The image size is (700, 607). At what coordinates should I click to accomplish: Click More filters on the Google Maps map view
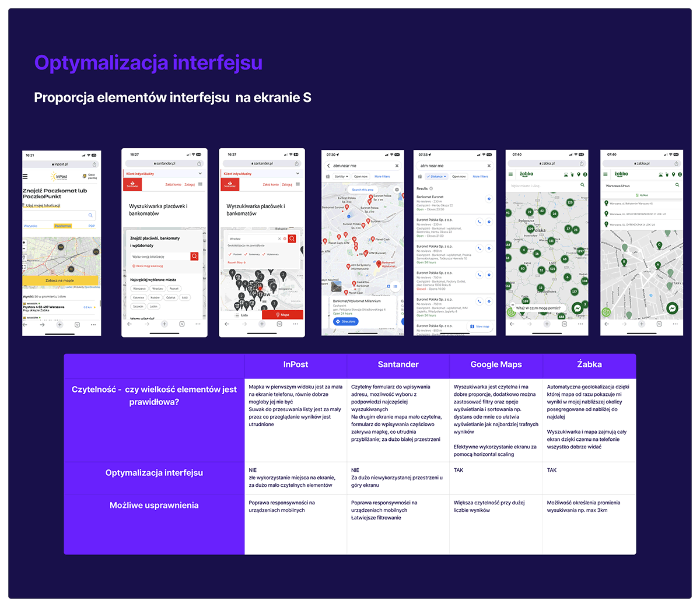tap(382, 176)
